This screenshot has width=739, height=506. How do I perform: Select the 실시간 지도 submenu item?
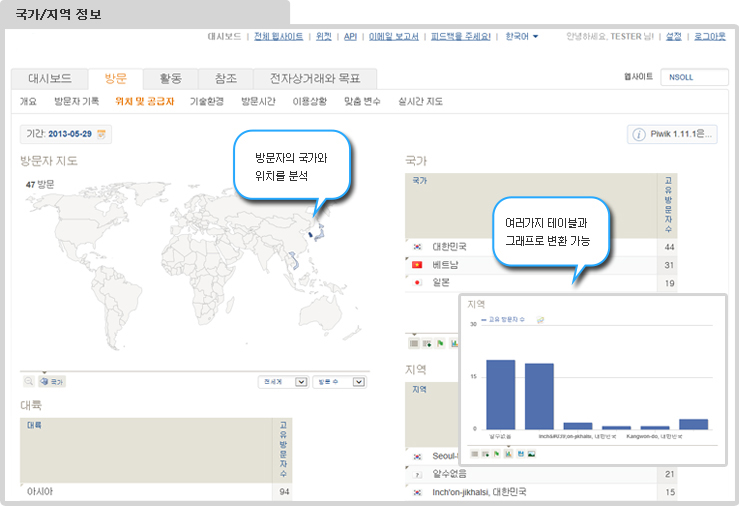click(x=420, y=101)
